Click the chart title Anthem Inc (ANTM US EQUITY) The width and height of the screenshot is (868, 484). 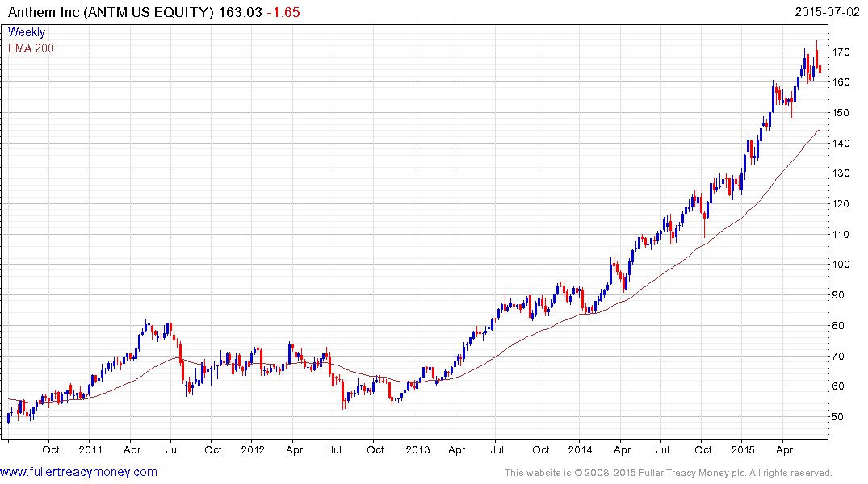(x=111, y=12)
